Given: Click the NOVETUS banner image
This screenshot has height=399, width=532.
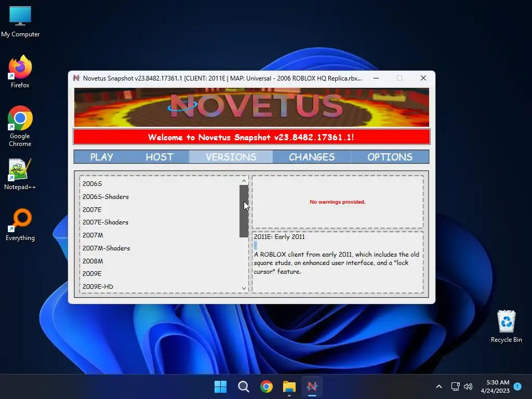Looking at the screenshot, I should pos(251,107).
